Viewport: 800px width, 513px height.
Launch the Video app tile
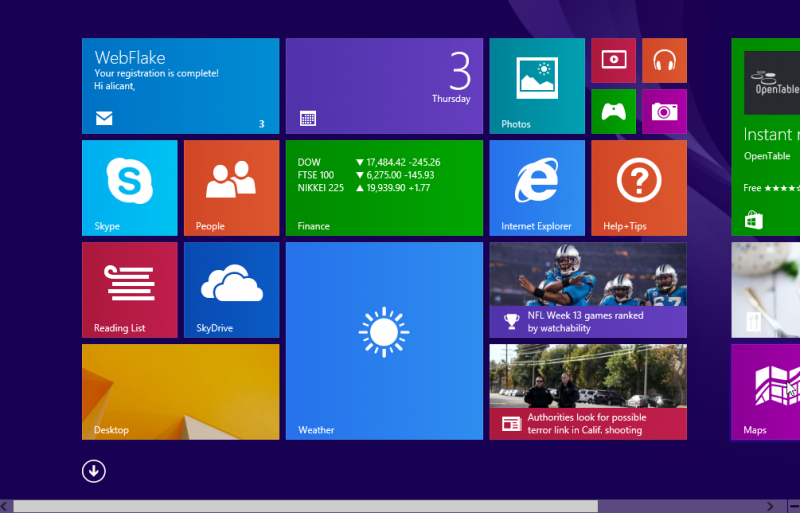[613, 60]
